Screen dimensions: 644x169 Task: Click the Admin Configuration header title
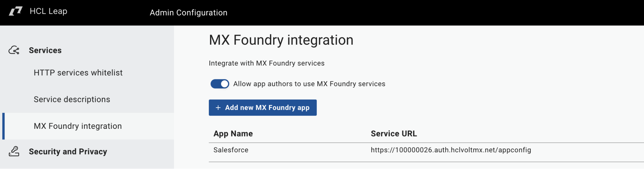click(x=188, y=13)
